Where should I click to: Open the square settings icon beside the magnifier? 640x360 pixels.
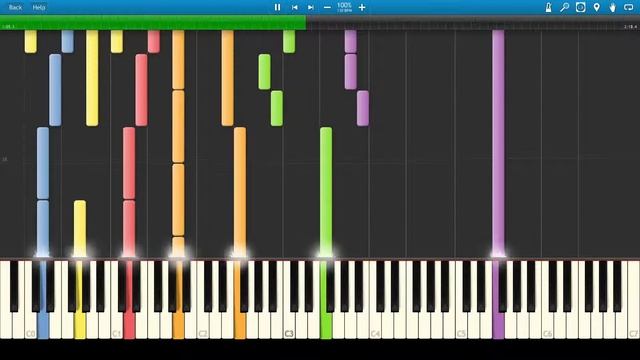click(x=580, y=7)
